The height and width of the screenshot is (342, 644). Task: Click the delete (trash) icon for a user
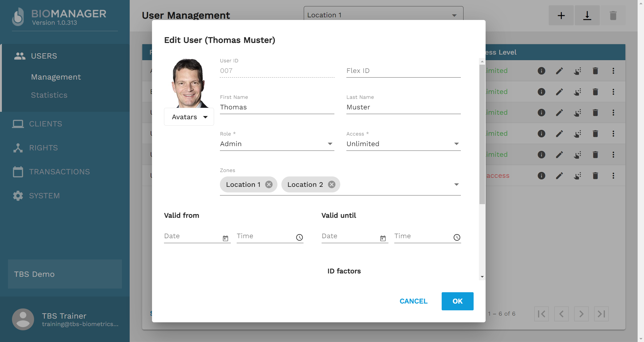[595, 71]
